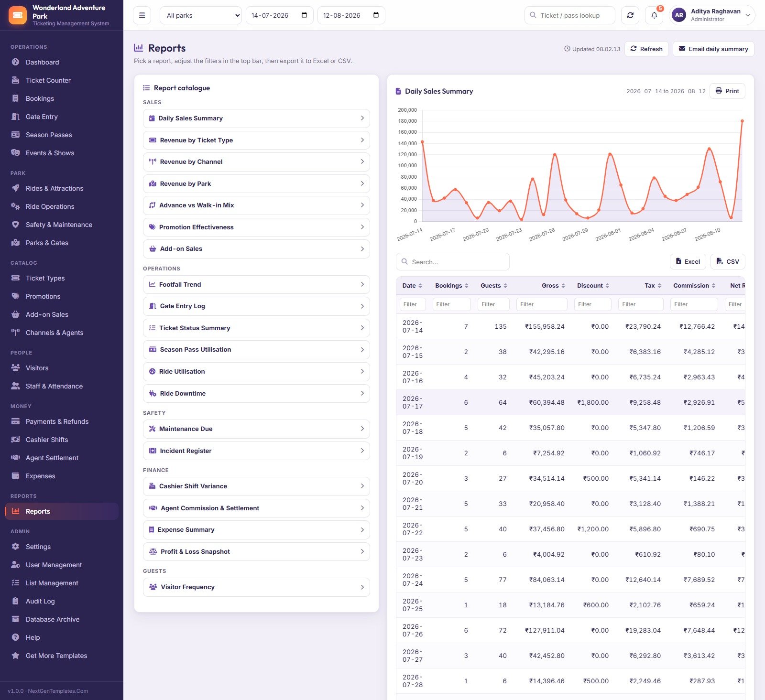Click the table Search field
The image size is (765, 700).
pyautogui.click(x=453, y=262)
